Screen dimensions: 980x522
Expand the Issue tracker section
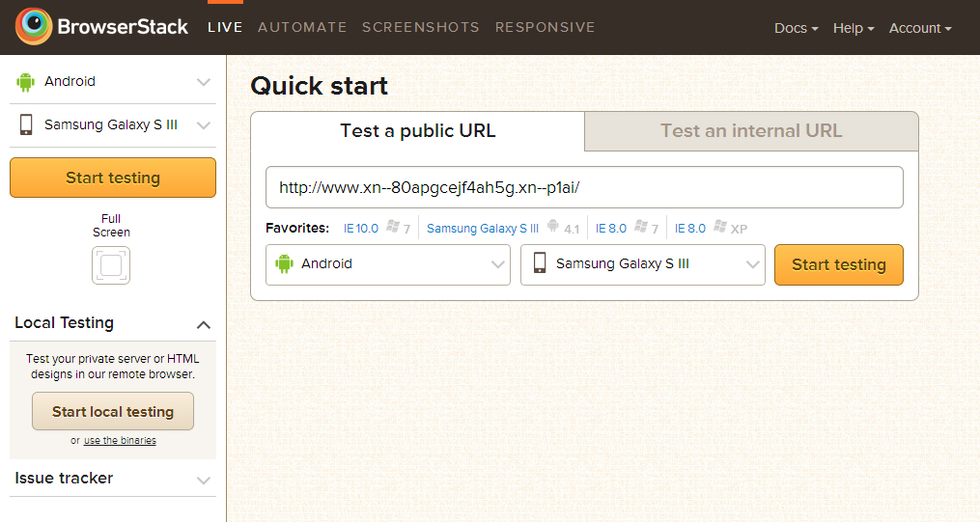pos(113,479)
